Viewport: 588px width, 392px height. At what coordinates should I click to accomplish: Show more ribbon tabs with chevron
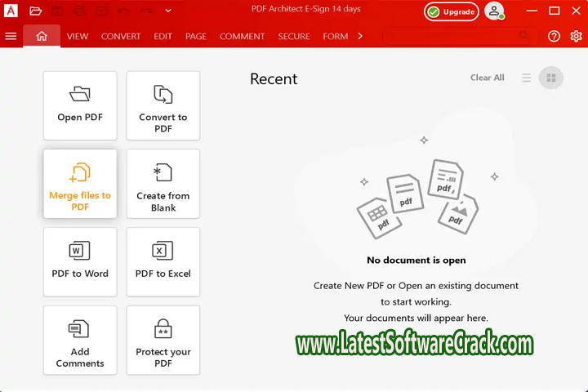point(360,36)
